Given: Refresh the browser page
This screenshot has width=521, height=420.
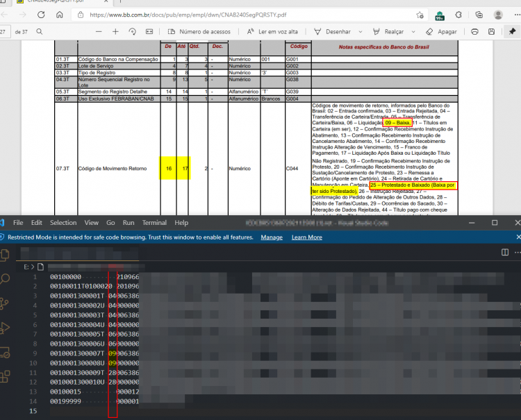Looking at the screenshot, I should (x=41, y=15).
